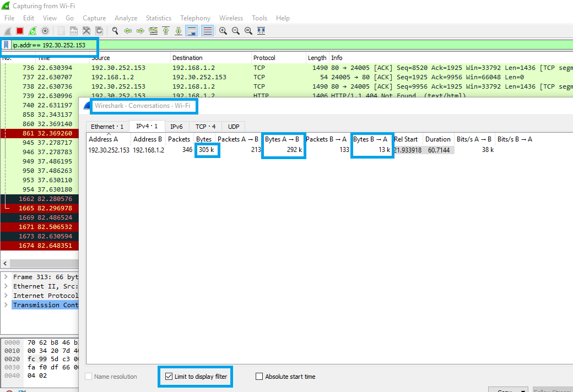Jump to the last packet
Screen dimensions: 573x392
point(179,31)
